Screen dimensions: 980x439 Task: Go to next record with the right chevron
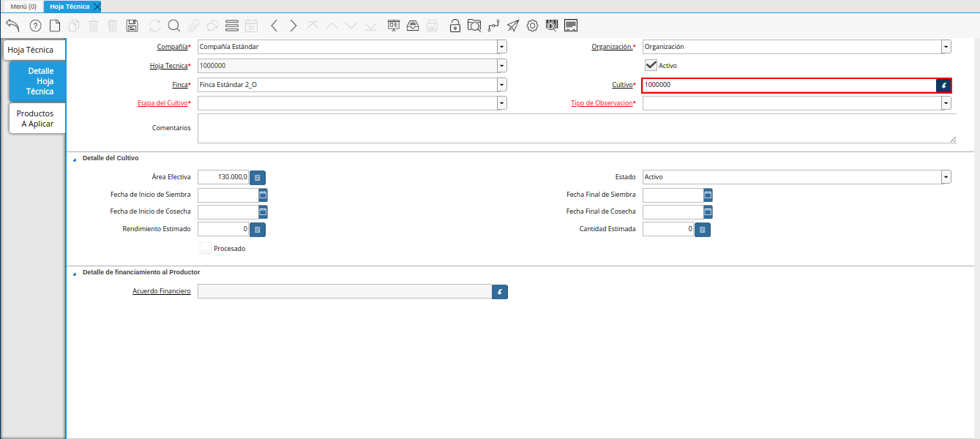pyautogui.click(x=293, y=26)
